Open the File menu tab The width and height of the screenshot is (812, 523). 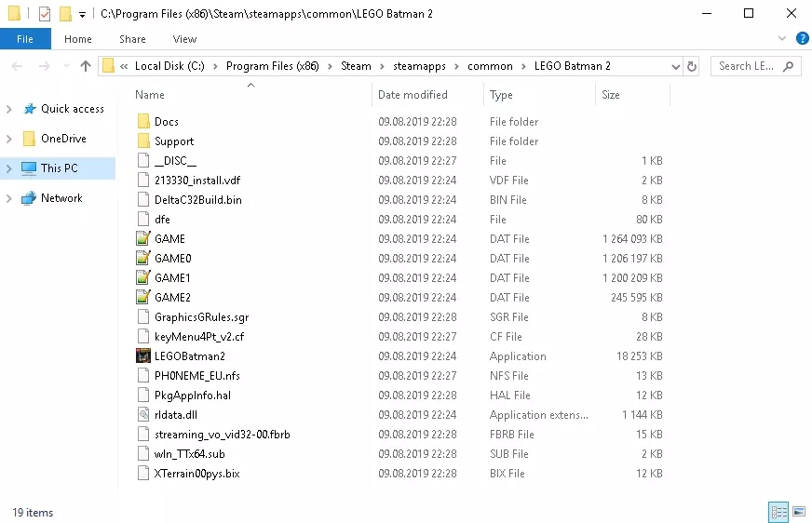pos(25,39)
